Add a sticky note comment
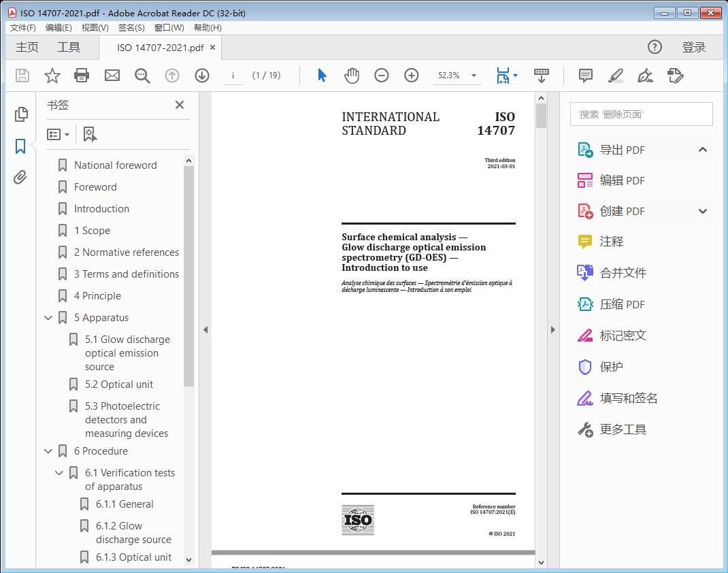This screenshot has width=728, height=573. [x=585, y=76]
